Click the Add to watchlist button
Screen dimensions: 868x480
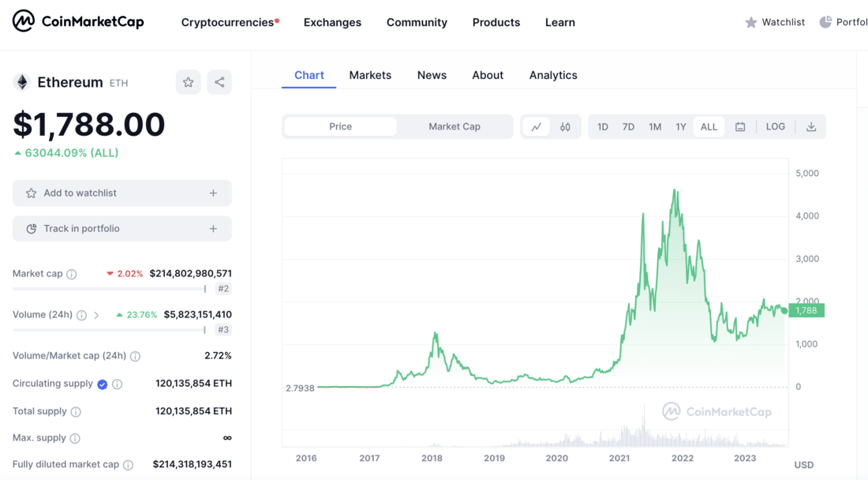(x=122, y=193)
